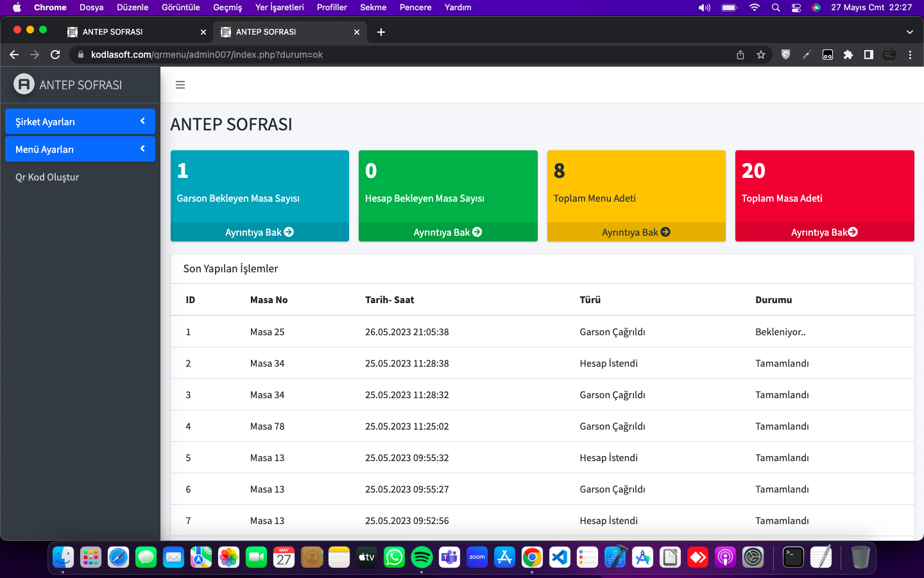
Task: Click the ANTEP SOFRASI logo in the sidebar
Action: coord(68,85)
